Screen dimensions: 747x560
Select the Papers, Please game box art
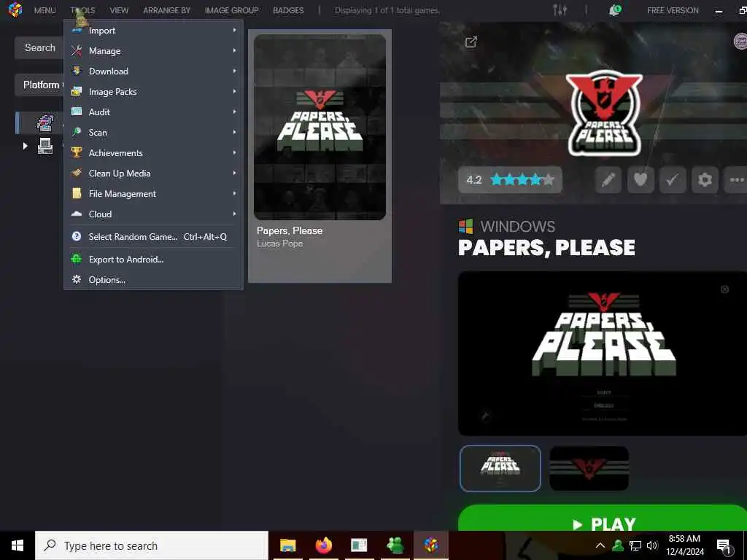coord(320,127)
